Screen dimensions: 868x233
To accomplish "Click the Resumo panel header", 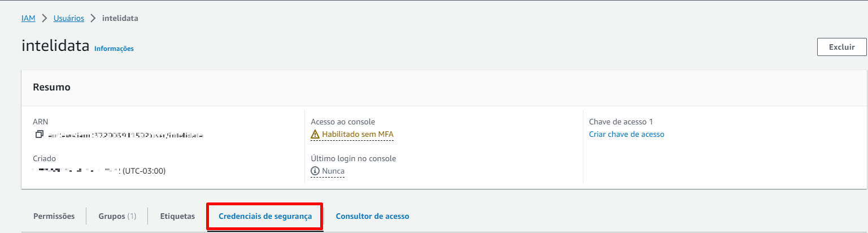I will coord(52,87).
